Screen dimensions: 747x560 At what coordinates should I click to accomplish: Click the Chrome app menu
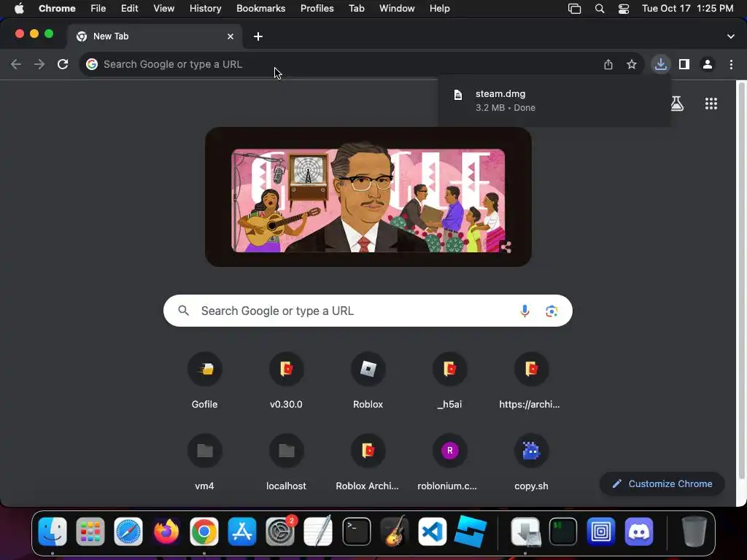pos(57,9)
